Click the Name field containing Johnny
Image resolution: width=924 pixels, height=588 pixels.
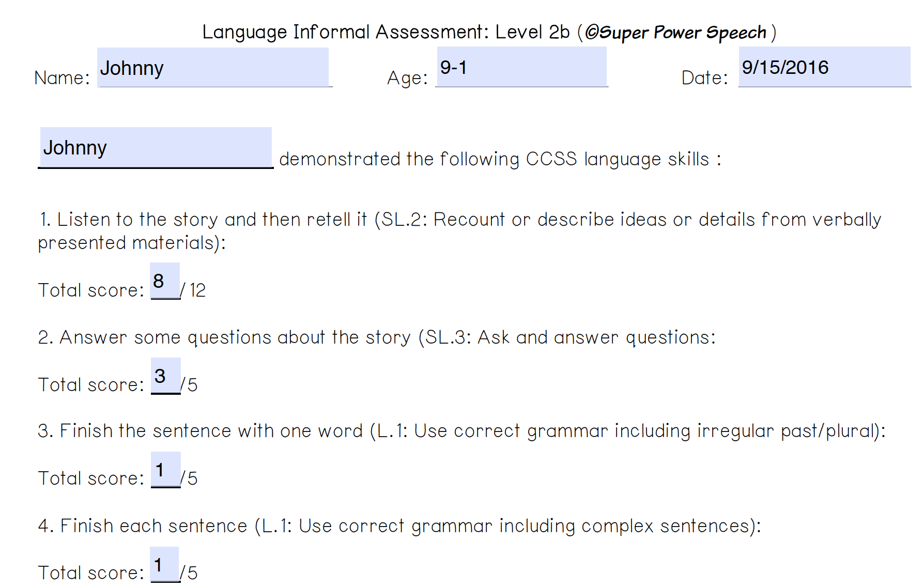[213, 67]
